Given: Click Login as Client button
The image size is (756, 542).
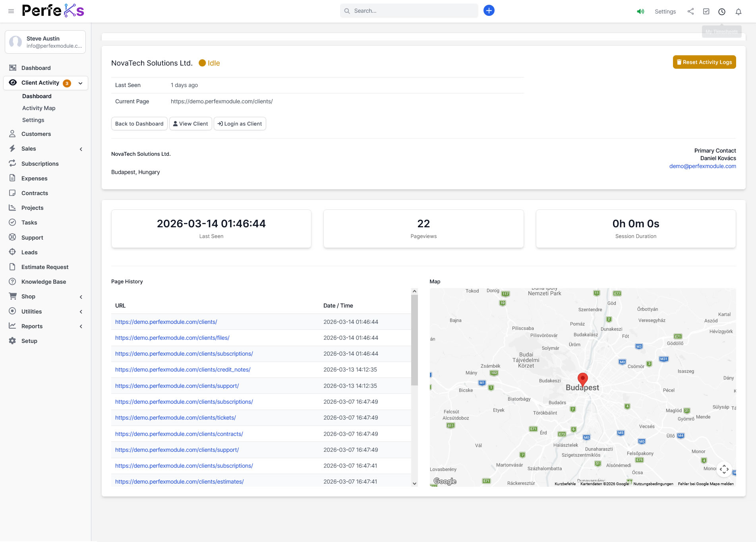Looking at the screenshot, I should 240,124.
